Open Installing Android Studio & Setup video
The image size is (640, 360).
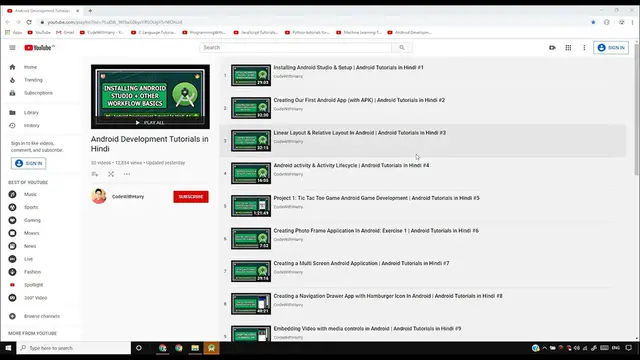point(348,68)
